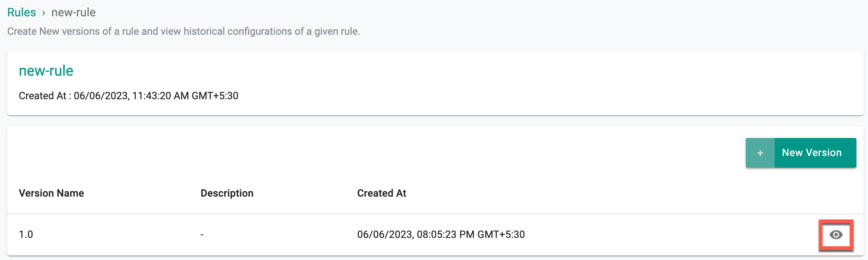Click the plus icon beside New Version
Image resolution: width=868 pixels, height=260 pixels.
760,153
